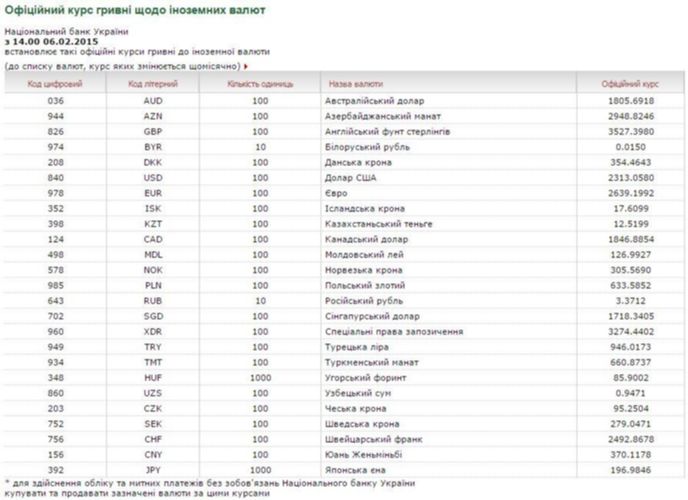Open the list of currencies with monthly-changing rates
Viewport: 688px width, 500px height.
[x=122, y=66]
